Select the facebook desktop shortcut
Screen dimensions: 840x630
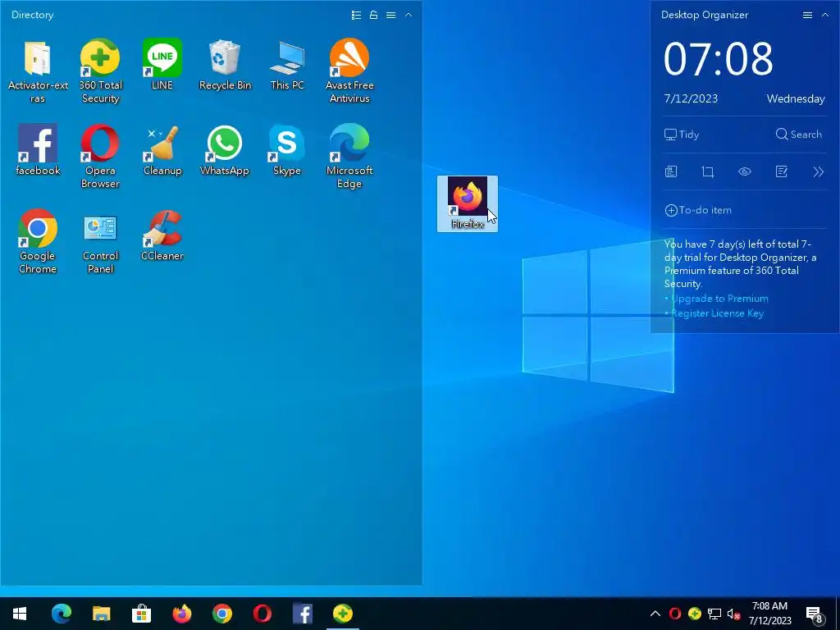click(x=38, y=150)
